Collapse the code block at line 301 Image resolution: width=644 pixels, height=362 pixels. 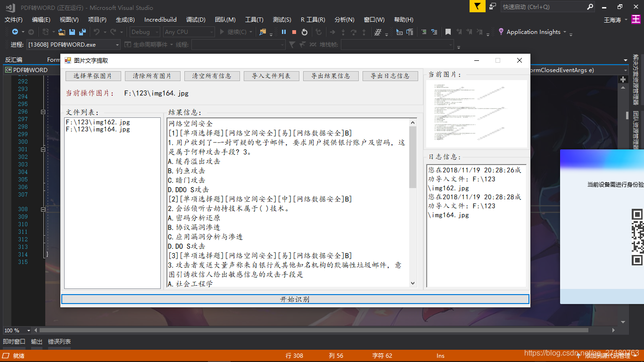(43, 149)
